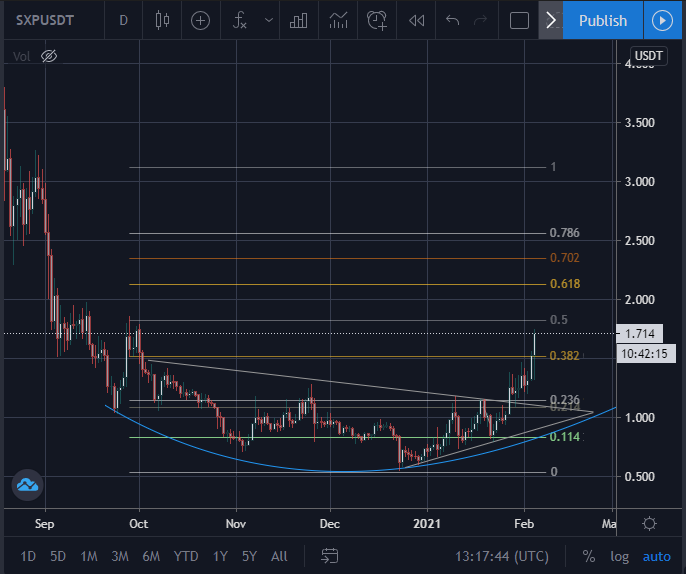Image resolution: width=686 pixels, height=574 pixels.
Task: Toggle percent scale mode
Action: (588, 556)
